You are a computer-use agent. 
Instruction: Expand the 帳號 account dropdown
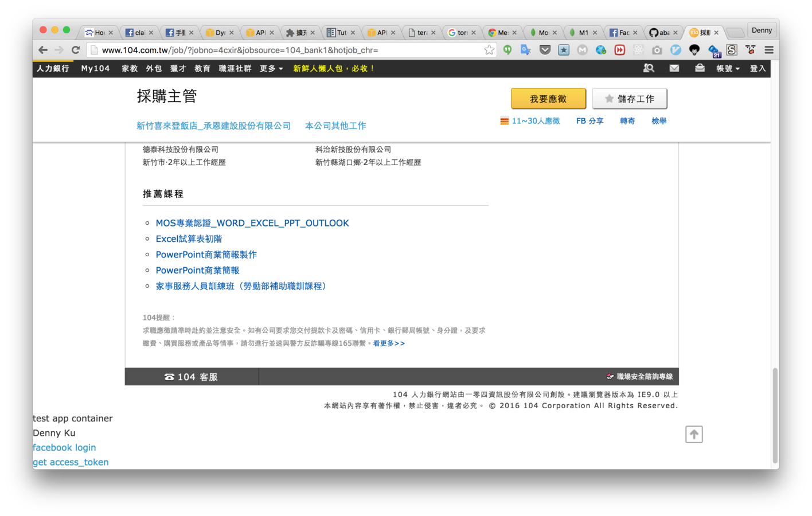coord(728,68)
